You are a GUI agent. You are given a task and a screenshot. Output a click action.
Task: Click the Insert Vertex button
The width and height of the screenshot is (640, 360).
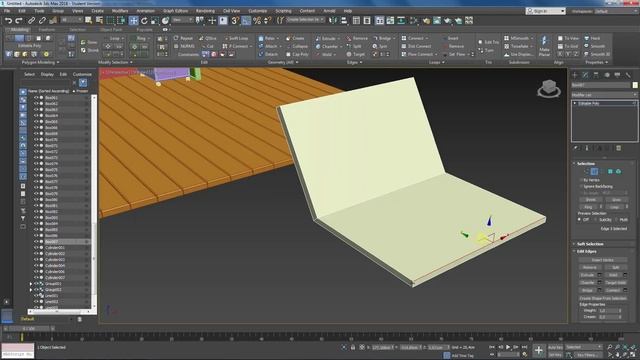pos(603,260)
